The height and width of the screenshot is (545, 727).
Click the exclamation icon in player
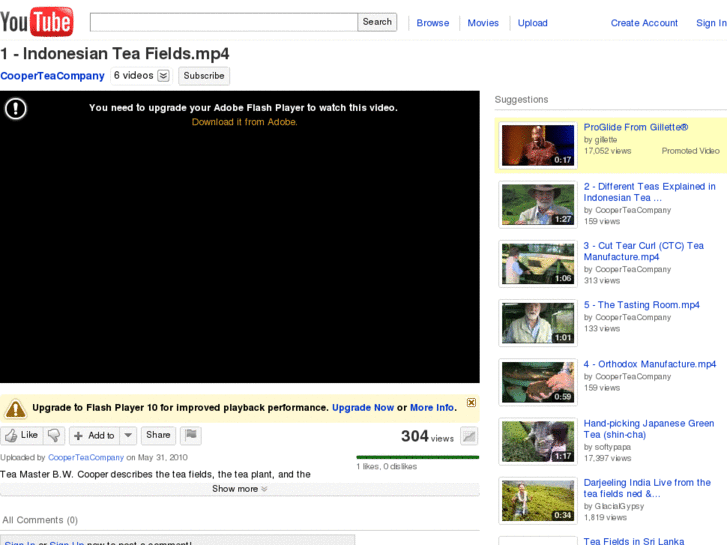pyautogui.click(x=16, y=109)
